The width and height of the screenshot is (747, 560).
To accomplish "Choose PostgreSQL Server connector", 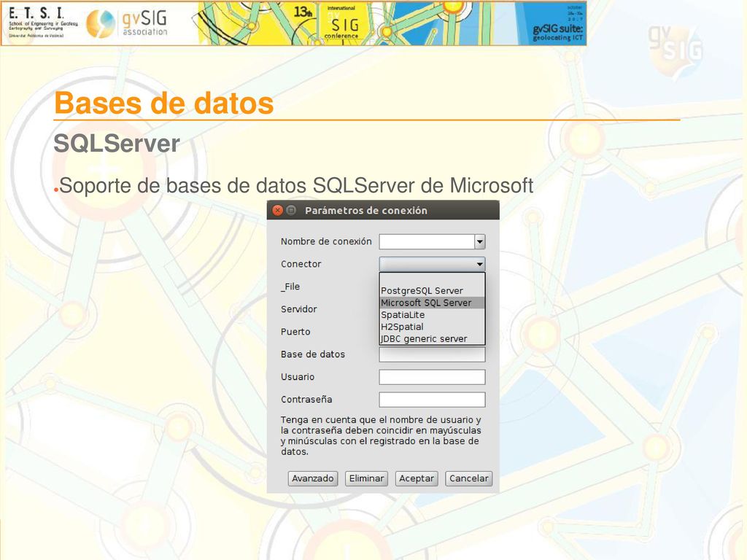I will tap(432, 290).
